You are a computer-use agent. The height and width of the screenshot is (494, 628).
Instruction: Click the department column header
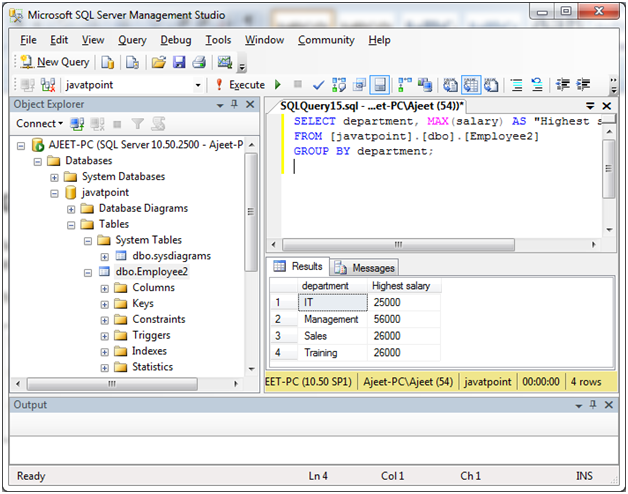[x=332, y=286]
